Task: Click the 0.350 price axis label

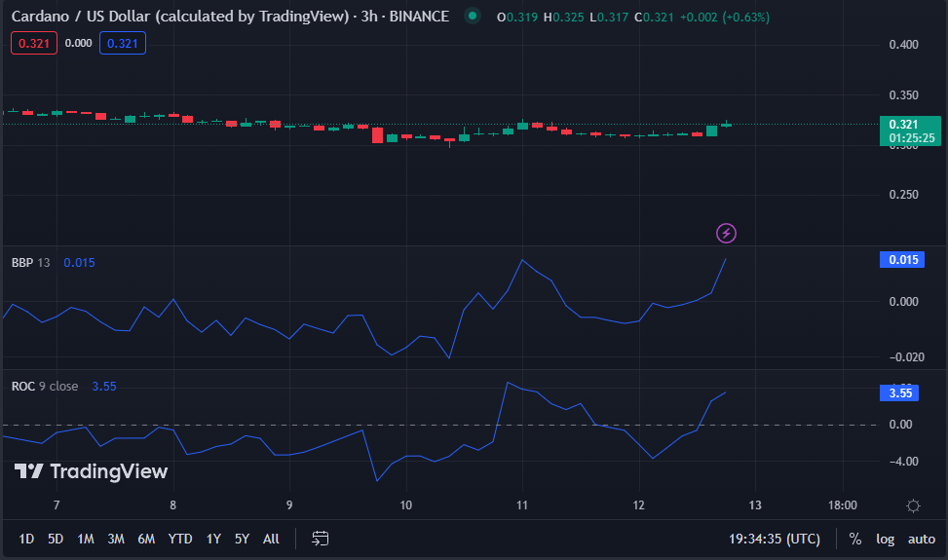Action: (x=903, y=95)
